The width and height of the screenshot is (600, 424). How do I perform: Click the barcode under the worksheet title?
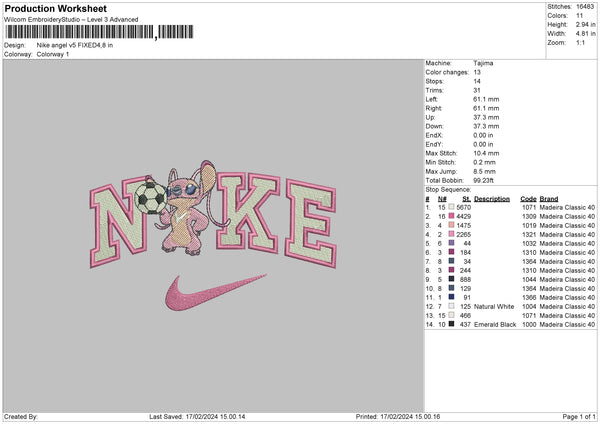pyautogui.click(x=99, y=32)
